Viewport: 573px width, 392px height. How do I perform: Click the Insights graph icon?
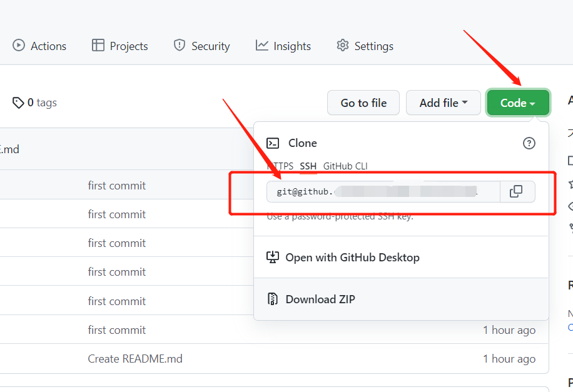(261, 45)
